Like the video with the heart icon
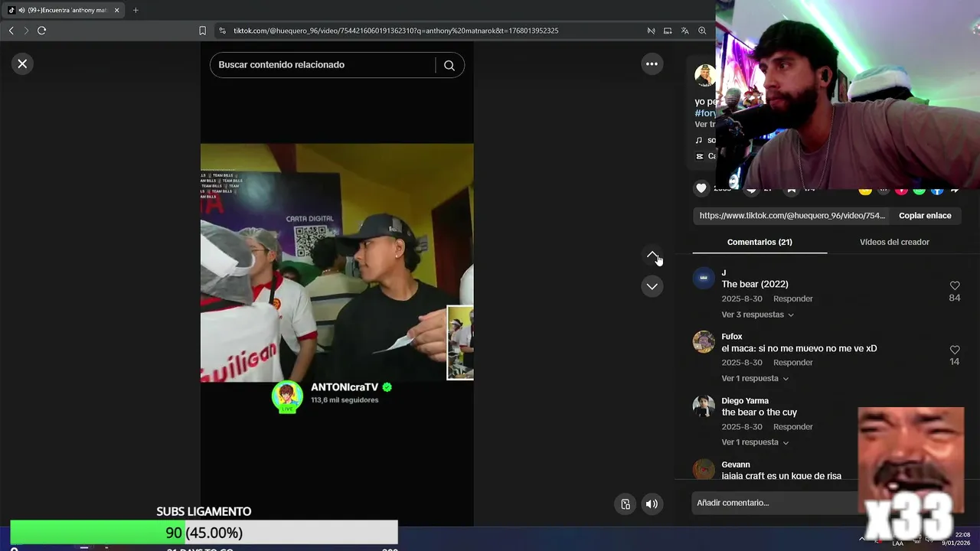980x551 pixels. [x=701, y=188]
